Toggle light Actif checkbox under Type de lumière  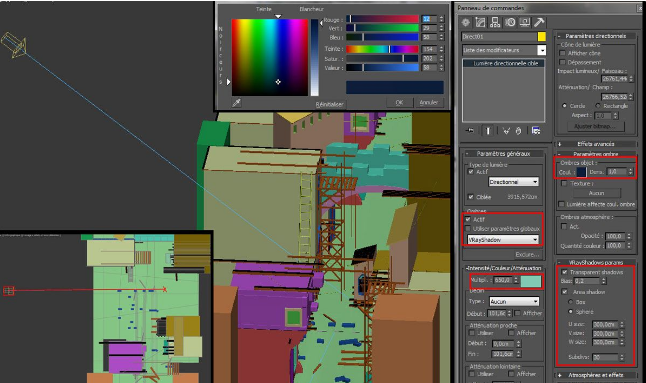pyautogui.click(x=471, y=172)
